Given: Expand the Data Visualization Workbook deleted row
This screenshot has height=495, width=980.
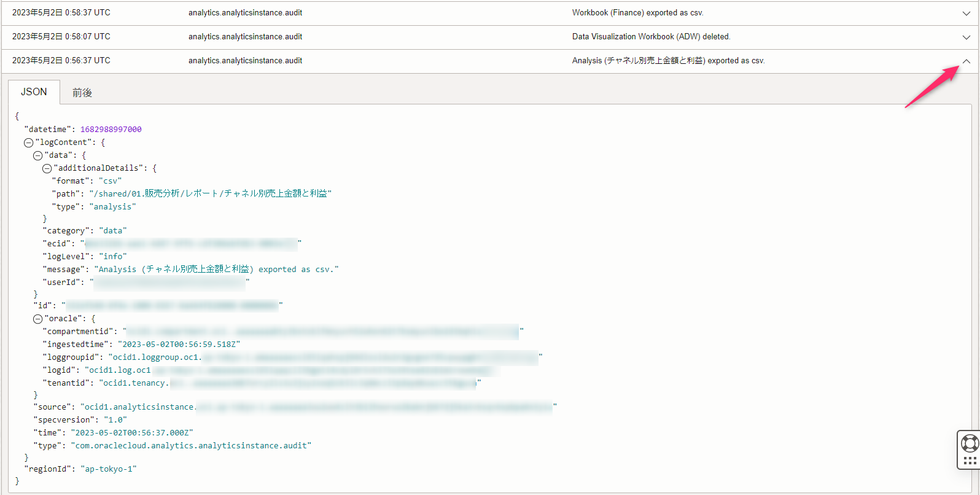Looking at the screenshot, I should click(x=966, y=37).
